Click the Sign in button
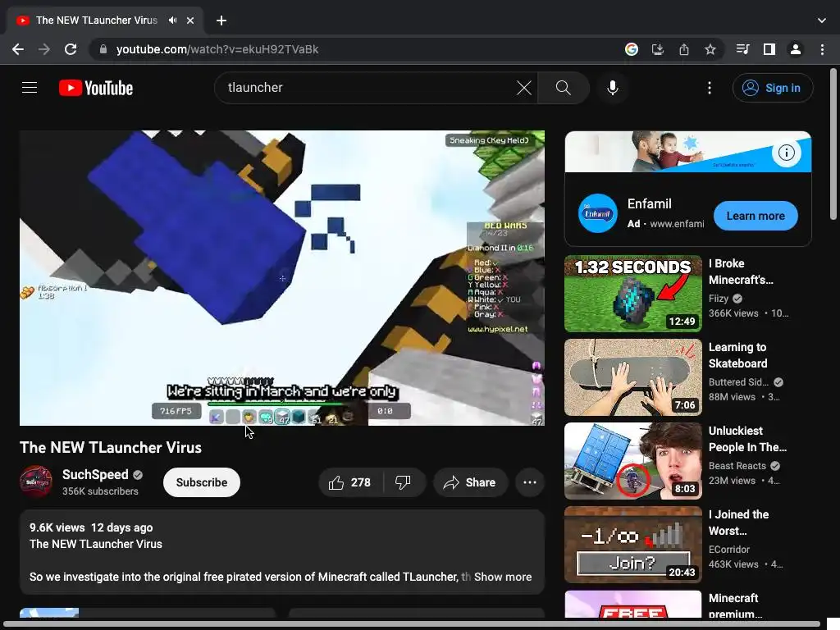840x630 pixels. coord(773,88)
